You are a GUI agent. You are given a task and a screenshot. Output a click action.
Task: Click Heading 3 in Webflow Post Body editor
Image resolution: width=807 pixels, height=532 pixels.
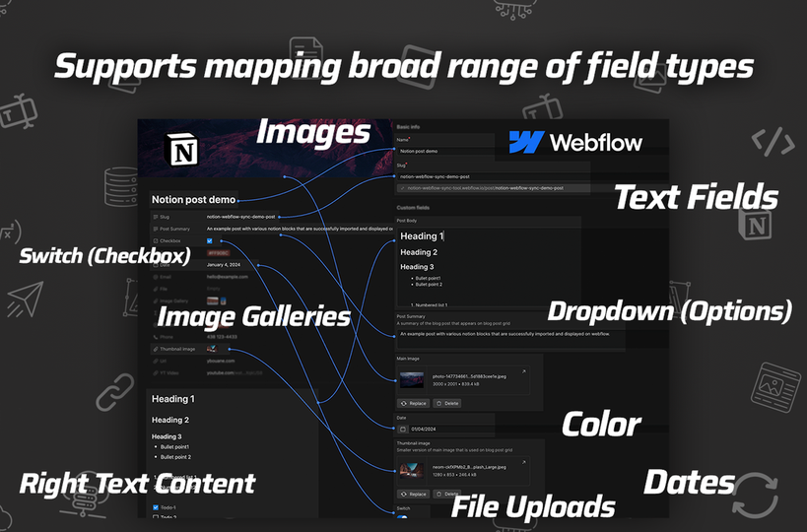(x=417, y=267)
